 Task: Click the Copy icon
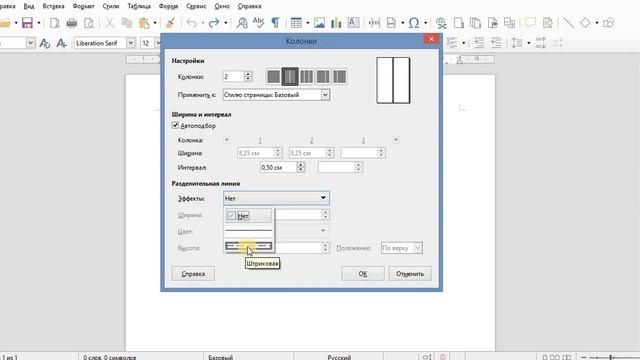click(x=127, y=23)
